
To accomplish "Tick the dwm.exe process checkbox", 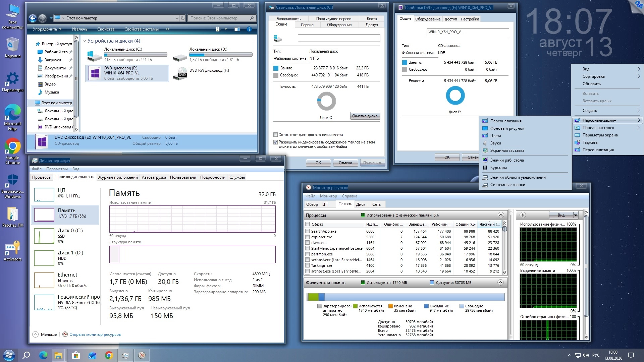I will coord(307,243).
